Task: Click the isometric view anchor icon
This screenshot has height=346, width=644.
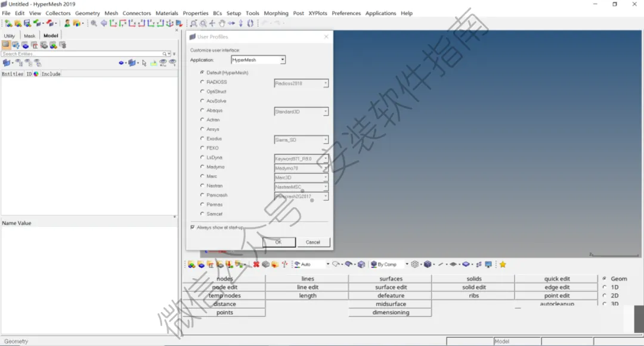Action: click(169, 23)
